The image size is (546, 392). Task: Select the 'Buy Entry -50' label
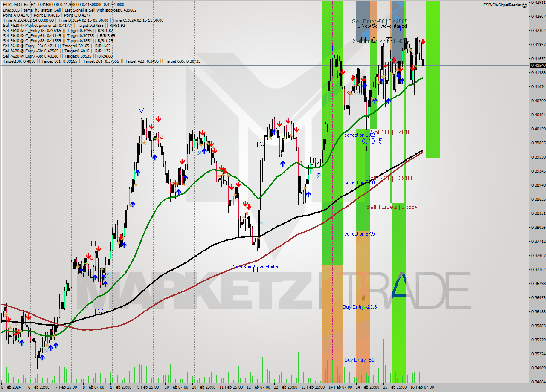tap(359, 360)
